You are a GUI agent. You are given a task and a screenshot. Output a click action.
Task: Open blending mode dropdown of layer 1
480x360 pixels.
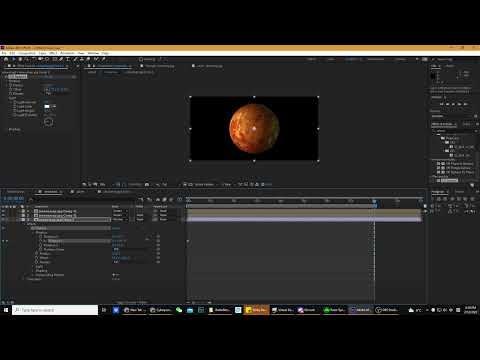pyautogui.click(x=120, y=211)
